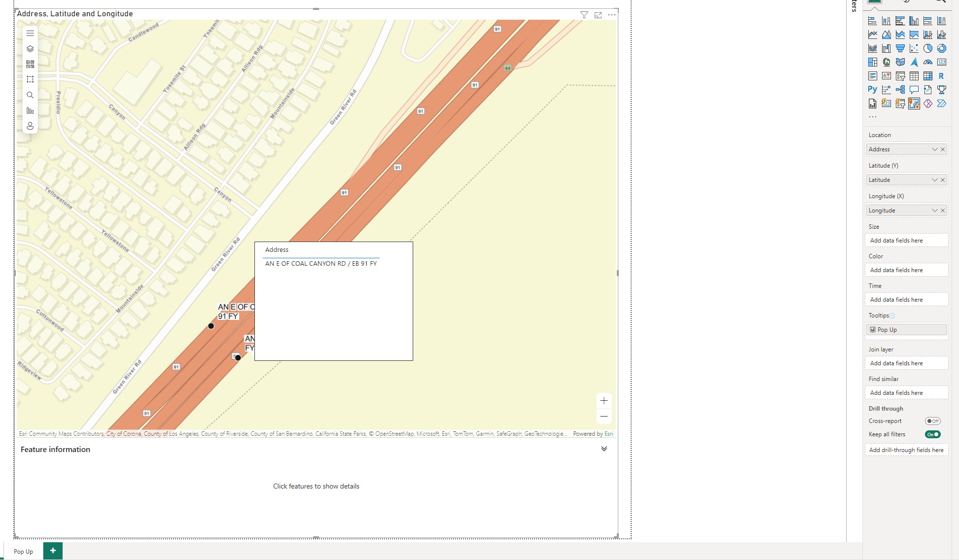959x560 pixels.
Task: Switch to the Pop Up page tab
Action: coord(24,551)
